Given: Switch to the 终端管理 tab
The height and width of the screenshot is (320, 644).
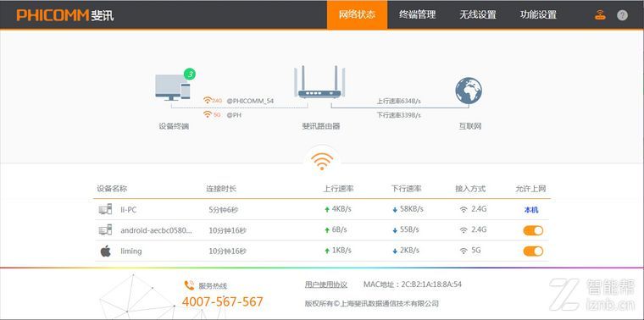Looking at the screenshot, I should [417, 14].
